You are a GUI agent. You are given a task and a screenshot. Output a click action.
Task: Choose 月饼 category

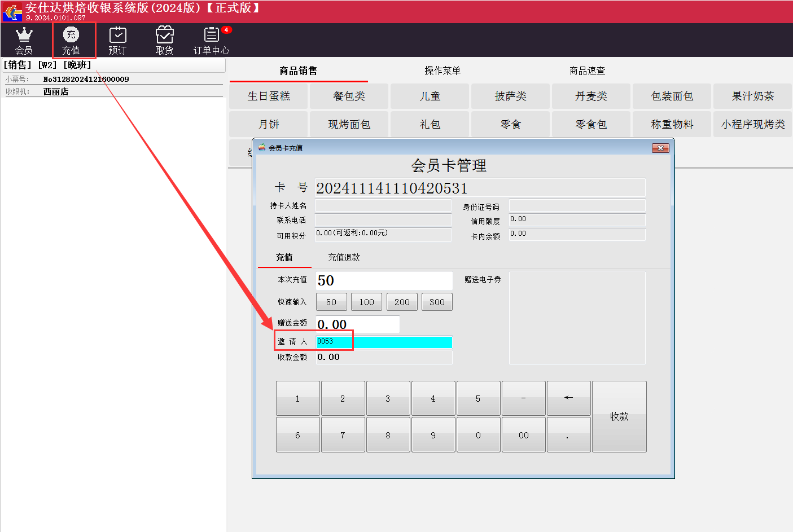click(x=269, y=124)
